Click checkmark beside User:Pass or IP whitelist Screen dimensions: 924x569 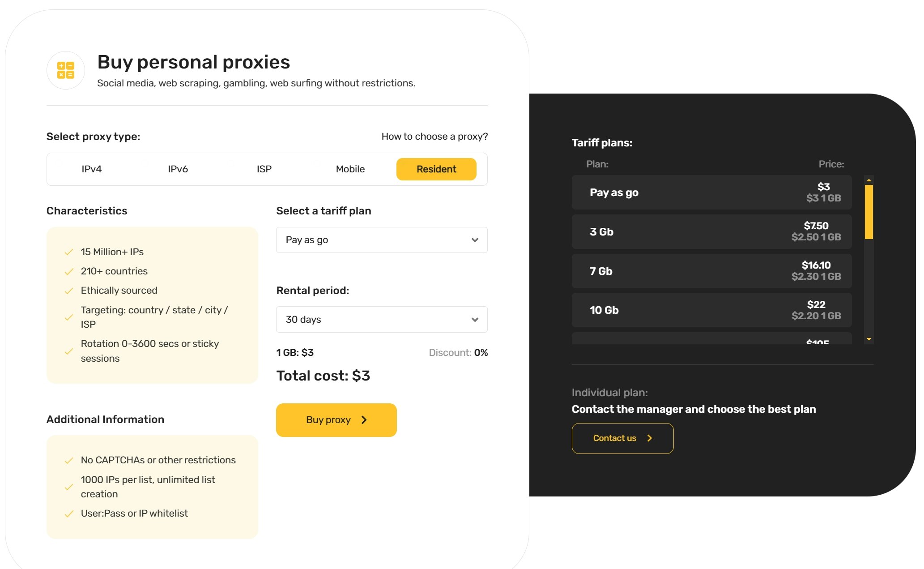(69, 514)
